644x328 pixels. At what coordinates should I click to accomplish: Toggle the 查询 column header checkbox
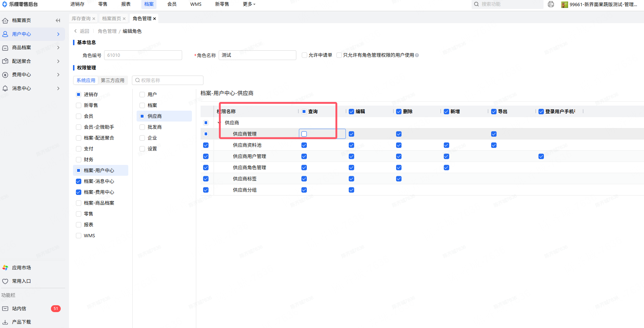(304, 111)
